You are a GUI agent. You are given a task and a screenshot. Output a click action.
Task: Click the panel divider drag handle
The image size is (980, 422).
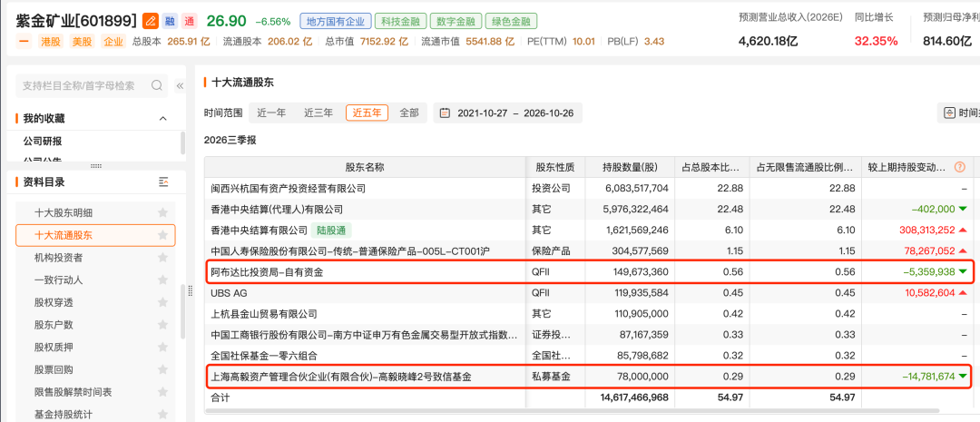pos(96,166)
